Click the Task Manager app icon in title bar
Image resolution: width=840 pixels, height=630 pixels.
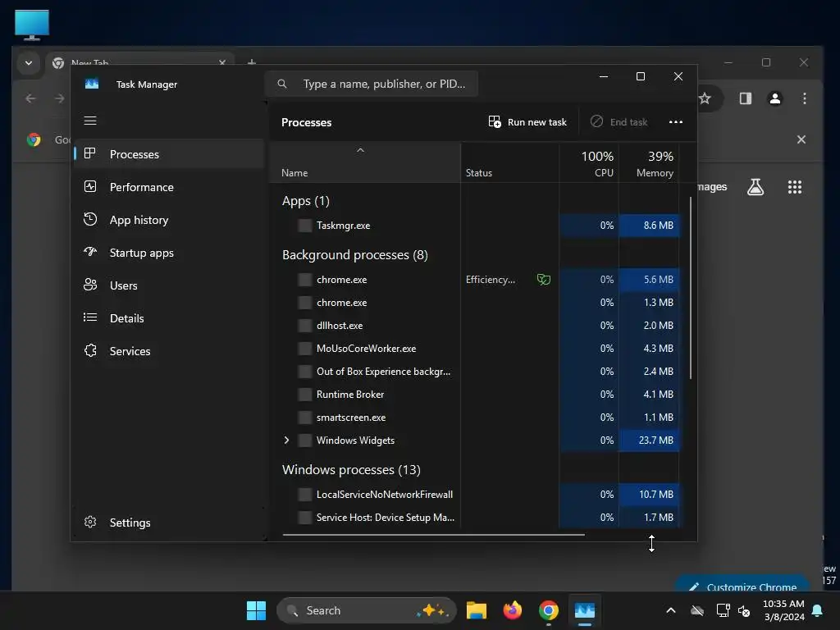pos(92,84)
